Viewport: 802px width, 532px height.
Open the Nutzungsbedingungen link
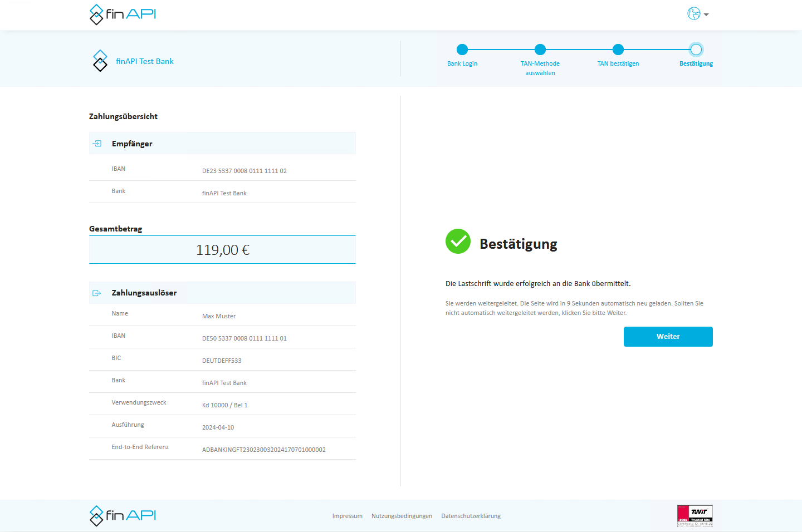pos(402,516)
